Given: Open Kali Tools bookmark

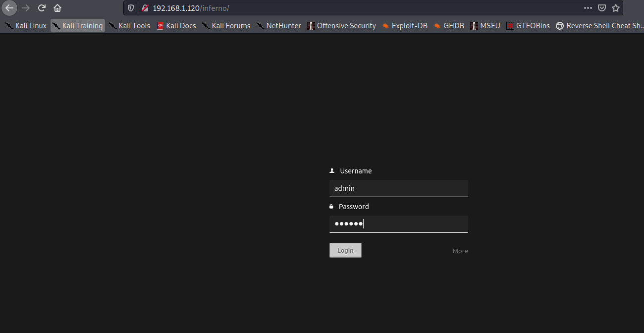Looking at the screenshot, I should [129, 26].
